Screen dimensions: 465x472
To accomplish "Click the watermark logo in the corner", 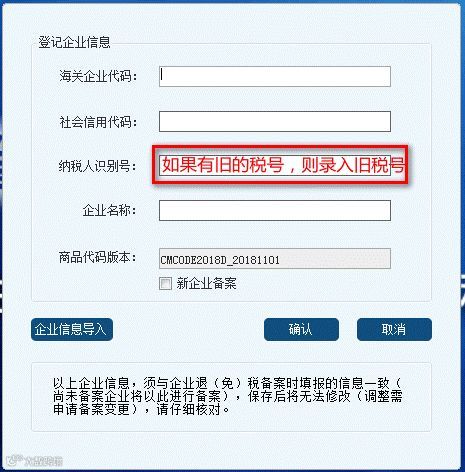I will click(x=35, y=461).
